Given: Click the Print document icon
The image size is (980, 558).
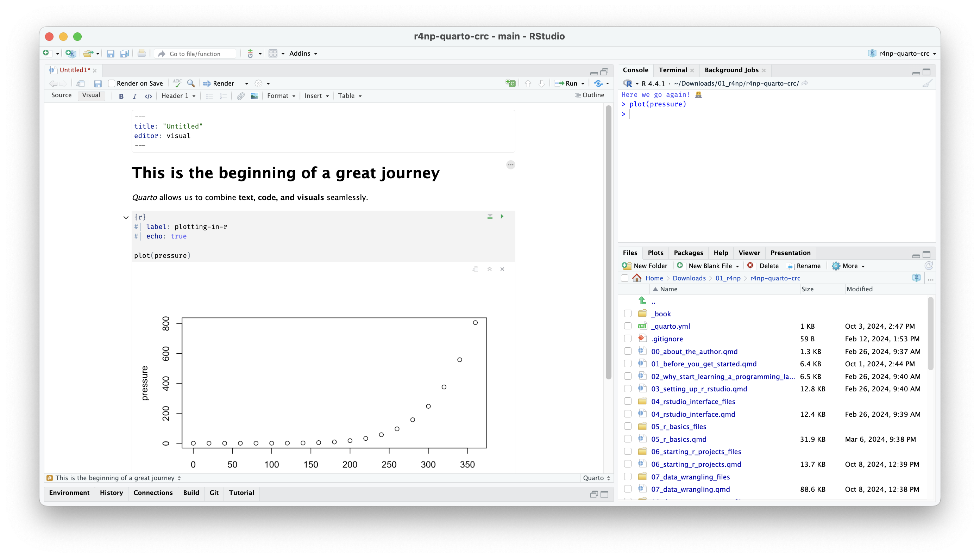Looking at the screenshot, I should pyautogui.click(x=141, y=53).
